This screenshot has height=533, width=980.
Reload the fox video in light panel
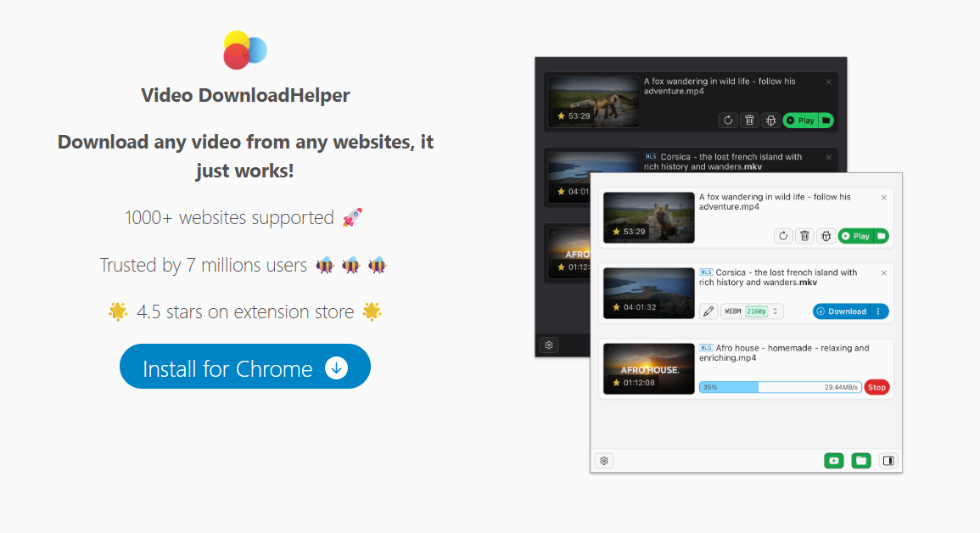pos(783,236)
